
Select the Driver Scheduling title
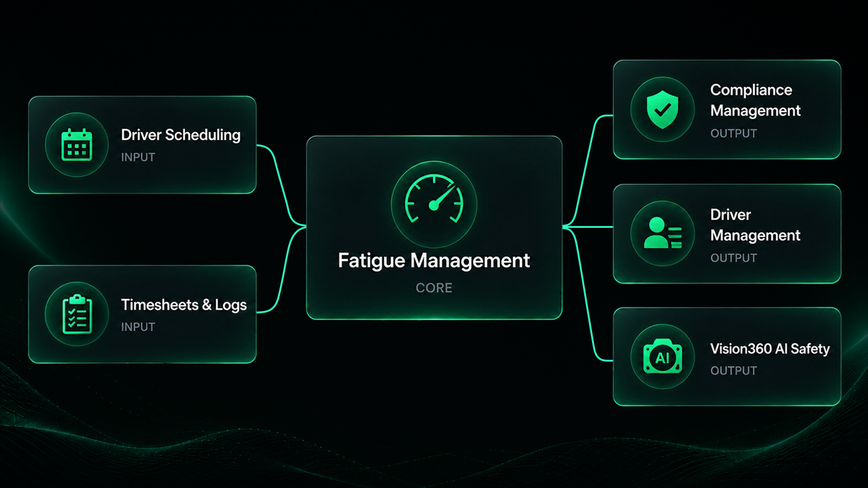[181, 135]
